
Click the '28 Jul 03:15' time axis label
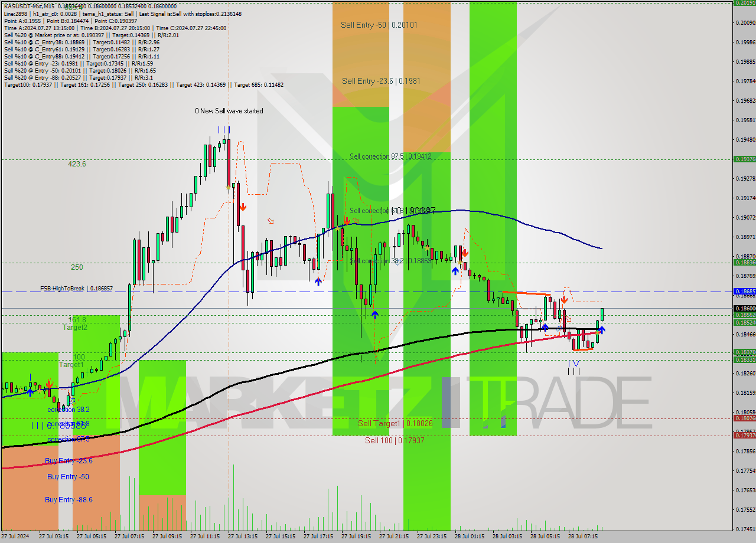(x=507, y=537)
